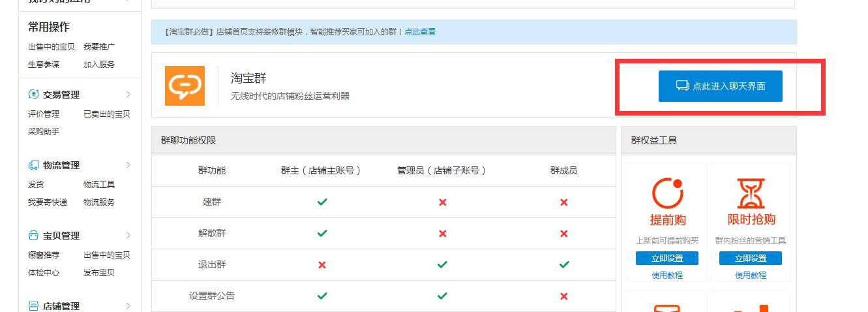Click 立即设置 under 提前购
This screenshot has width=868, height=312.
pos(667,258)
